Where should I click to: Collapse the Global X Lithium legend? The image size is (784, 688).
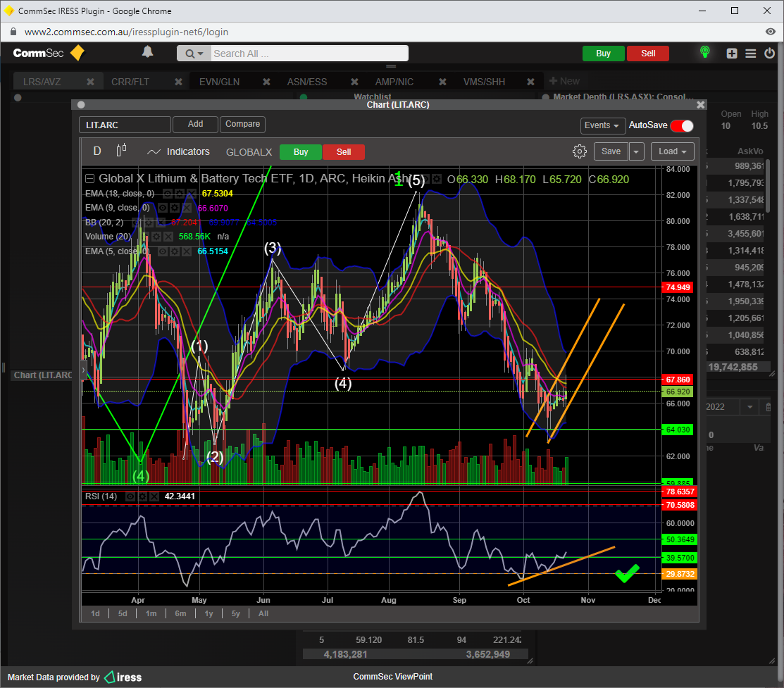click(89, 178)
